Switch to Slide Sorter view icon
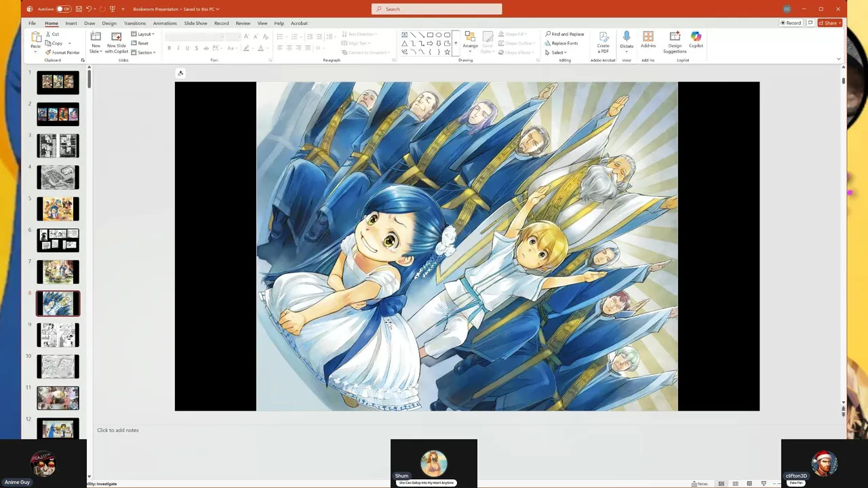 [x=735, y=483]
